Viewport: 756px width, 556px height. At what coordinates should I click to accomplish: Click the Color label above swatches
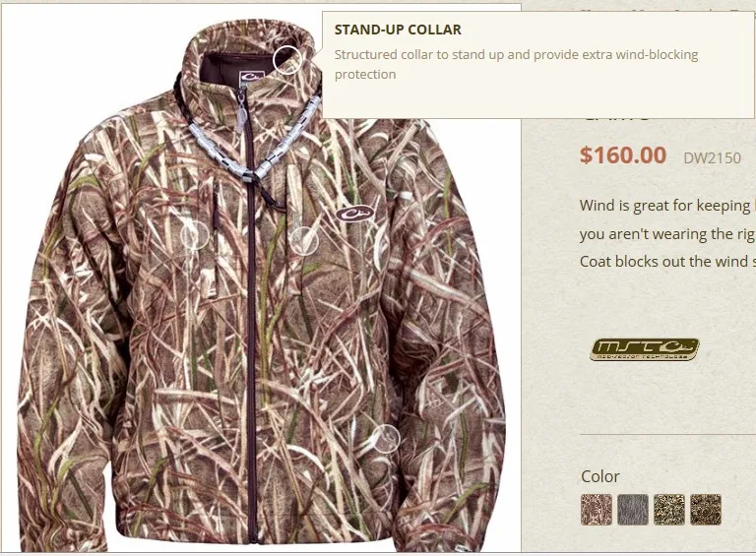pyautogui.click(x=600, y=476)
